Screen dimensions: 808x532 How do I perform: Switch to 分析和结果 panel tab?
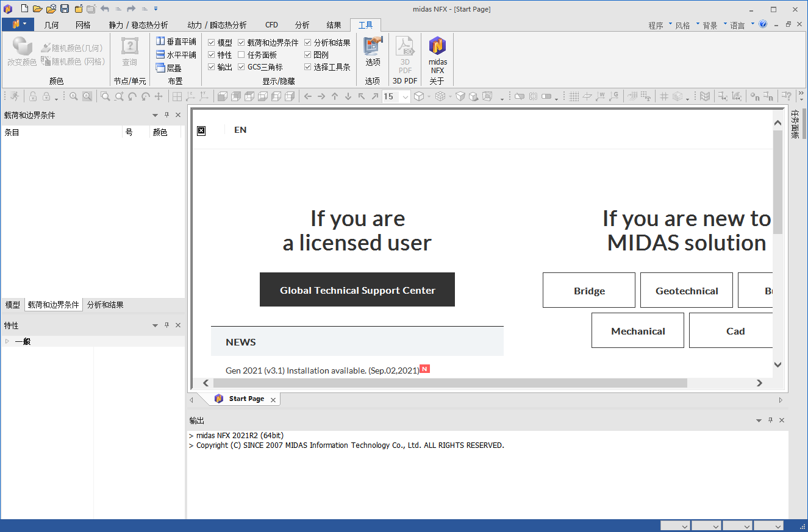click(x=105, y=305)
